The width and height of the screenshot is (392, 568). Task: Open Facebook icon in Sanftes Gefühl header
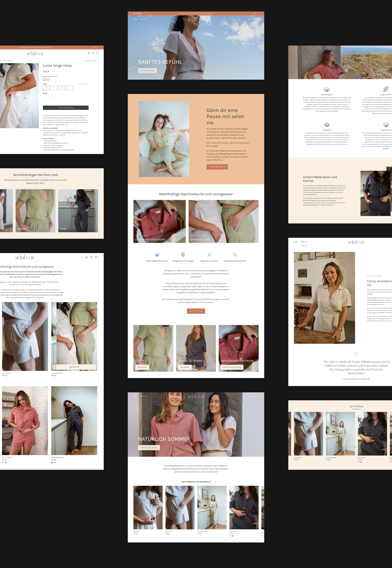(134, 13)
